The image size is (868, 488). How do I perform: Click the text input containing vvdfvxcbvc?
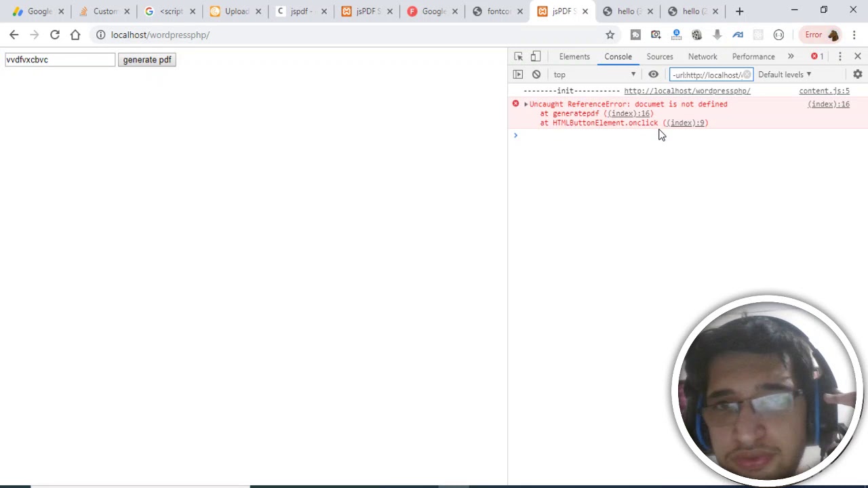coord(60,60)
